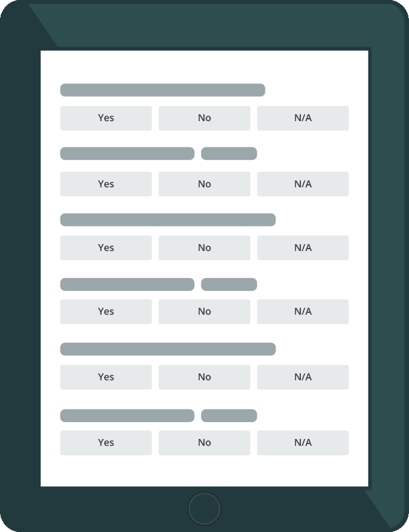Tap the tablet's round home button

204,509
